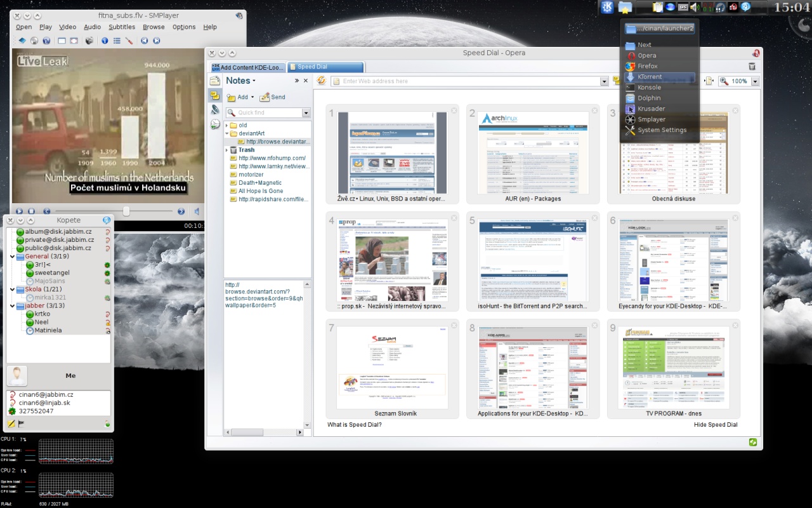Open the Options menu in SMPlayer
The height and width of the screenshot is (508, 812).
184,27
